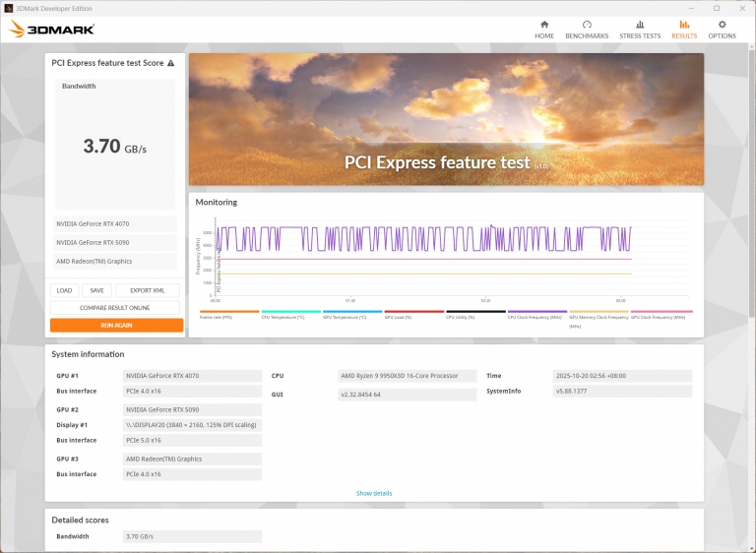Click the Save button
Image resolution: width=756 pixels, height=553 pixels.
[x=96, y=290]
